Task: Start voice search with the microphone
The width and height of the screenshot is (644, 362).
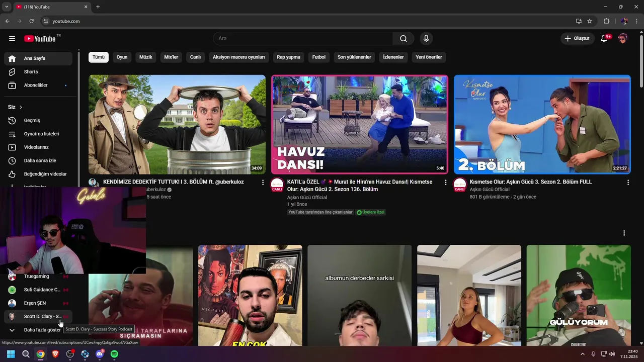Action: click(426, 39)
